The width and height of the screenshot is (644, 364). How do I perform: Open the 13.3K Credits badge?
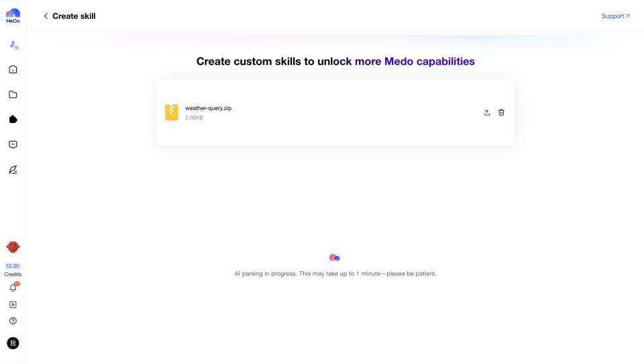pos(13,269)
